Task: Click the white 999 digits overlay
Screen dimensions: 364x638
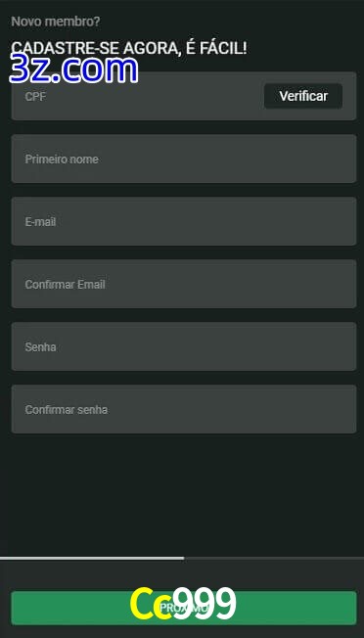Action: tap(205, 604)
